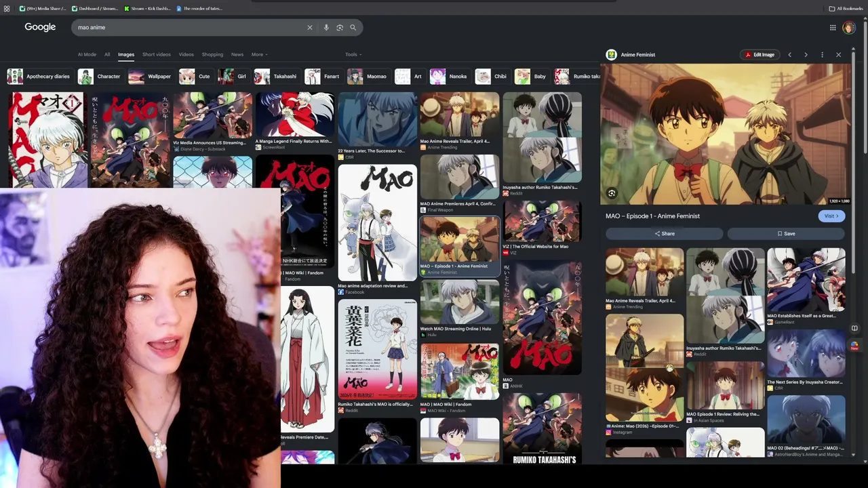Show the next image in preview panel
Image resolution: width=868 pixels, height=488 pixels.
coord(806,55)
